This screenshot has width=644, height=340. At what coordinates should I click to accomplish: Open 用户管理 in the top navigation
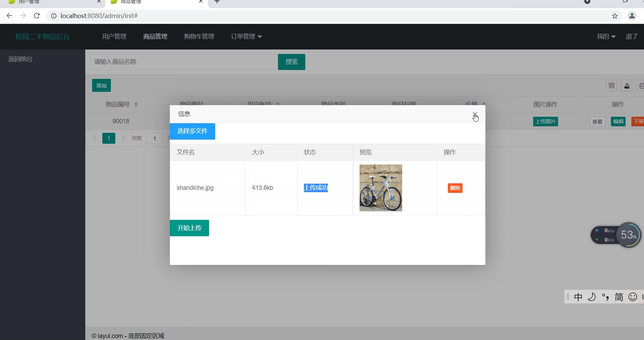pyautogui.click(x=114, y=37)
